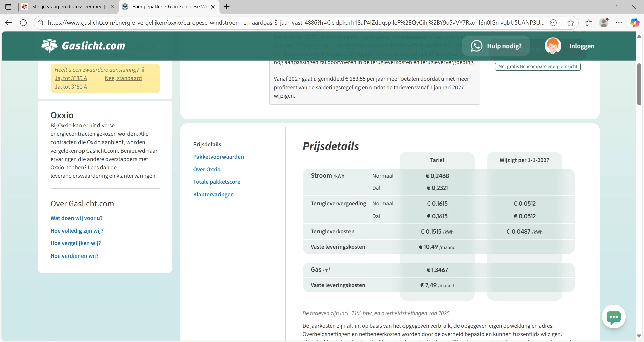Click the Tarief column header
This screenshot has width=644, height=342.
point(437,160)
